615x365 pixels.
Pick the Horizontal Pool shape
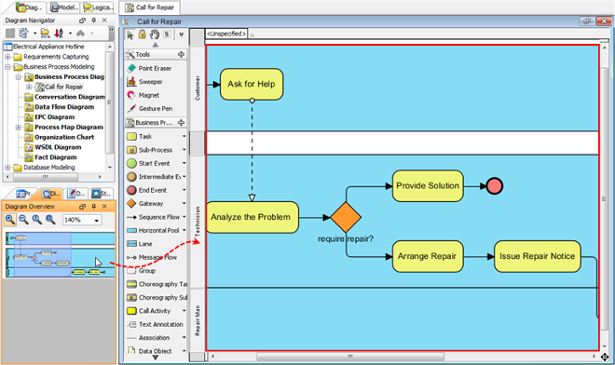[153, 230]
